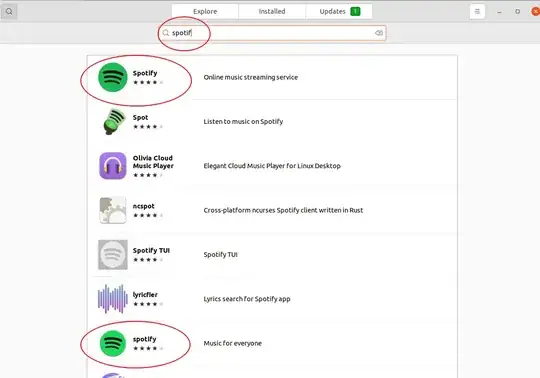Click 'Lyrics search for Spotify app' description
Screen dimensions: 540x378
(247, 299)
